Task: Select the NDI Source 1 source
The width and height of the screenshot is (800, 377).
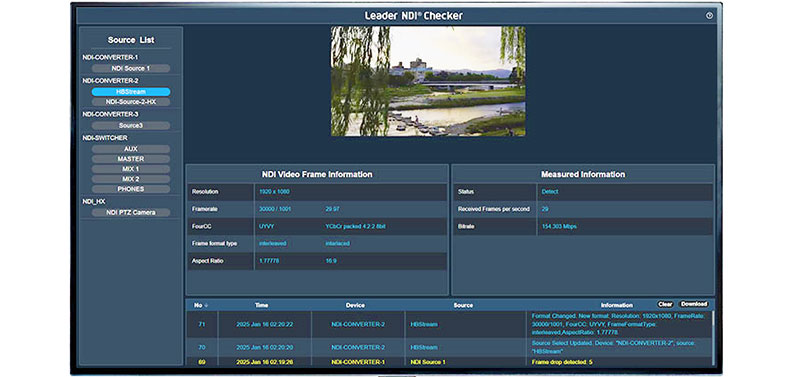Action: (x=131, y=68)
